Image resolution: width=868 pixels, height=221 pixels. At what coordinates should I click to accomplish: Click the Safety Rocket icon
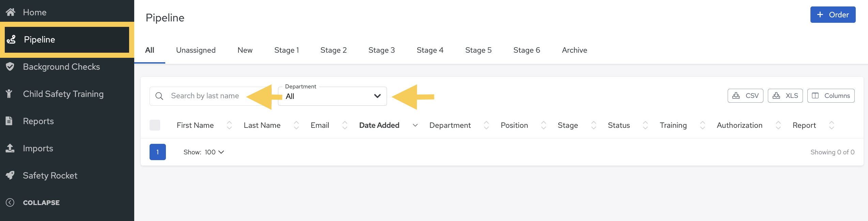point(10,175)
